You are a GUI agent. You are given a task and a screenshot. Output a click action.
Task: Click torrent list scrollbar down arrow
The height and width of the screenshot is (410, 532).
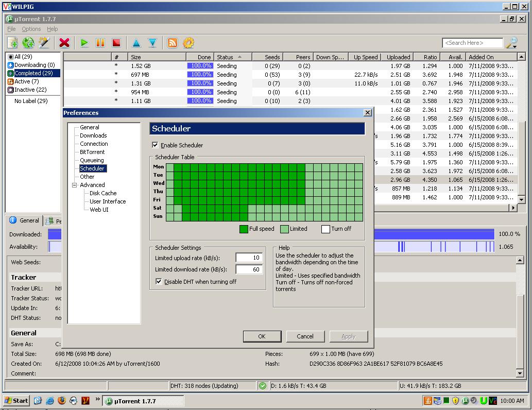pos(522,199)
